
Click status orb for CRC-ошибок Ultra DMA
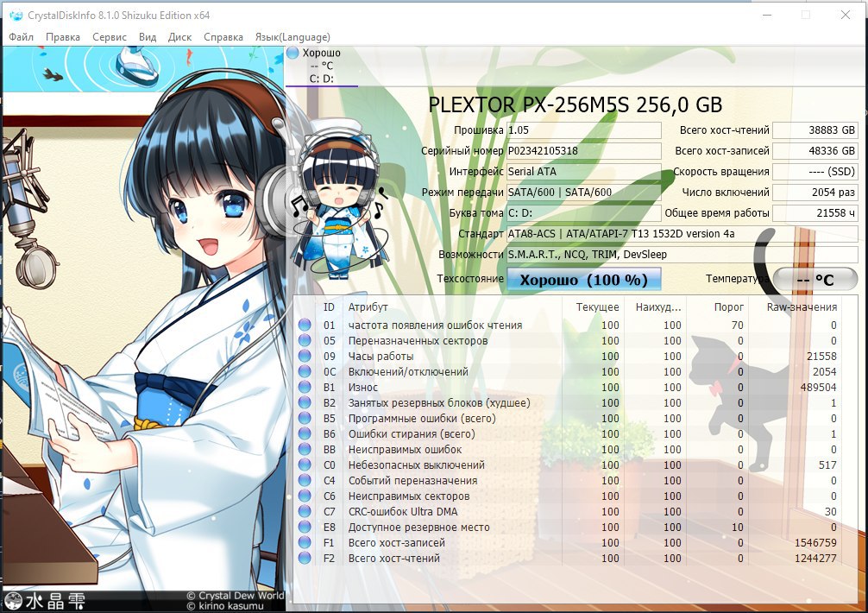305,511
